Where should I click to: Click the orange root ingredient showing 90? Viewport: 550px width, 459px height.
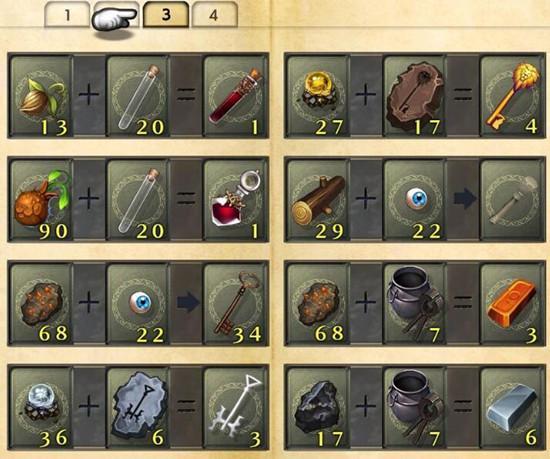[41, 200]
